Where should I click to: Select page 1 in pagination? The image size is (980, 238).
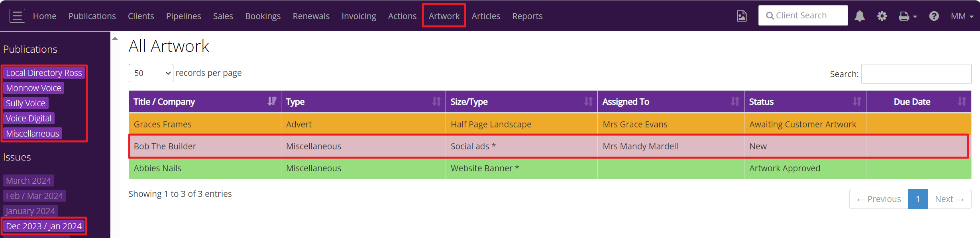tap(918, 199)
